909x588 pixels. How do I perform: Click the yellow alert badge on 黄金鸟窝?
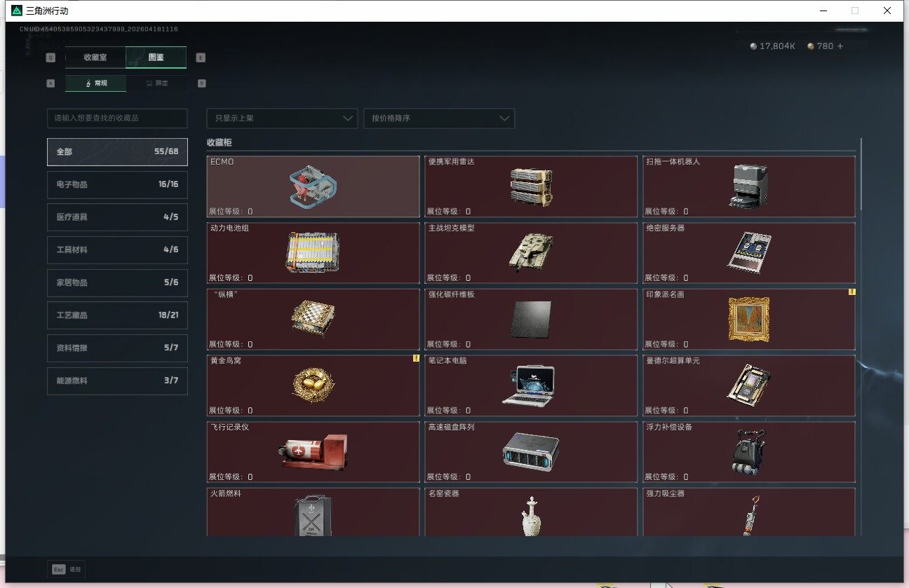click(x=416, y=358)
